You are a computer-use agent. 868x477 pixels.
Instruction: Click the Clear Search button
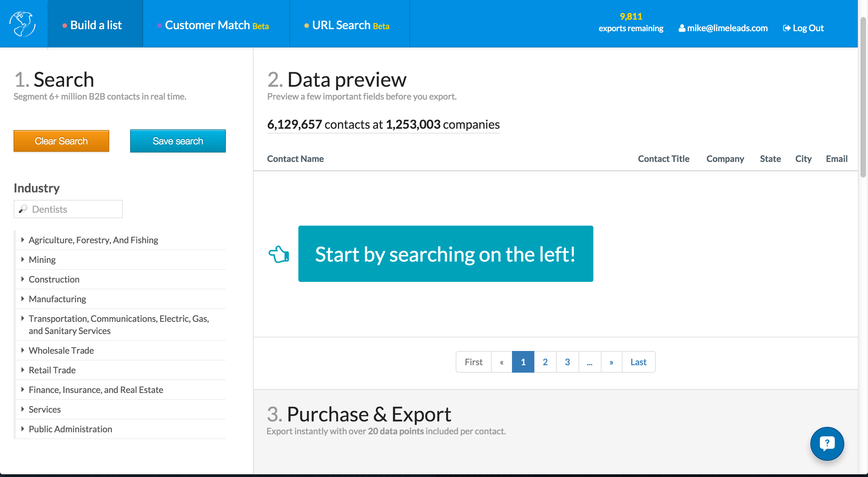[x=61, y=141]
